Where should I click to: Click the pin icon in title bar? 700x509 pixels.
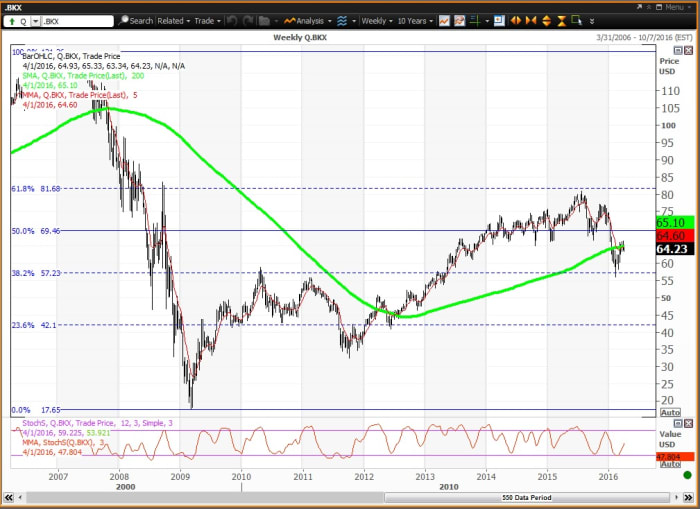[x=649, y=7]
